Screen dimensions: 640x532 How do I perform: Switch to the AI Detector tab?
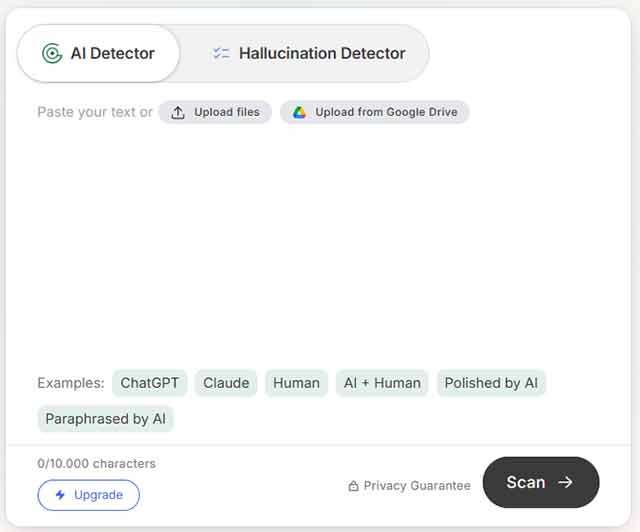coord(98,53)
